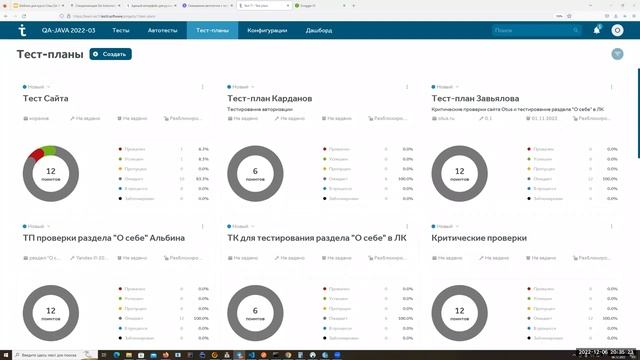Click the browser back arrow
The width and height of the screenshot is (640, 360).
tap(6, 16)
